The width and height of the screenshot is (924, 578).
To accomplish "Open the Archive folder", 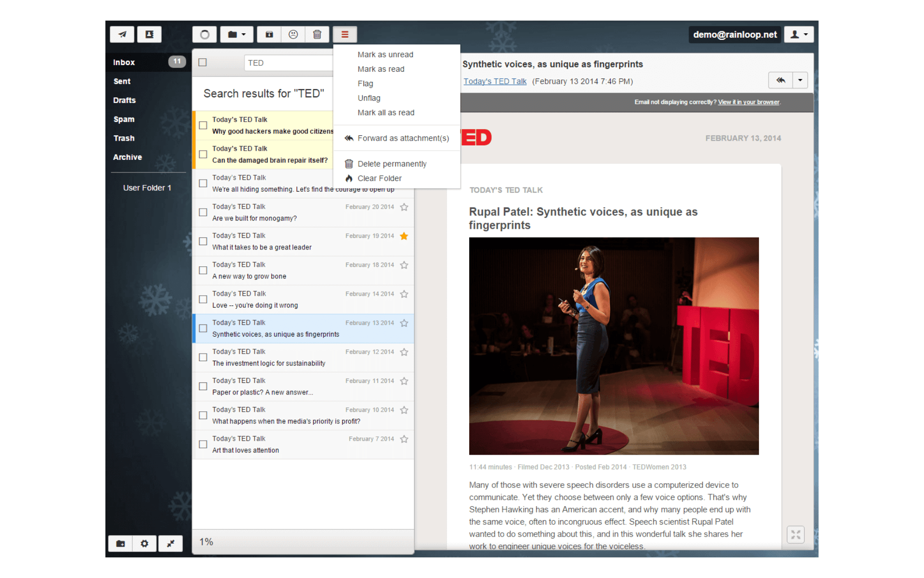I will pyautogui.click(x=149, y=157).
